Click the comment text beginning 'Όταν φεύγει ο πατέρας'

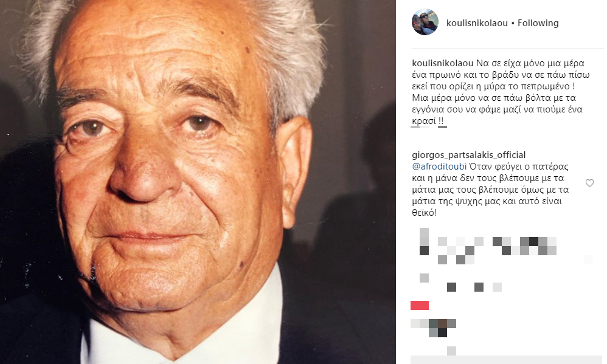click(x=490, y=190)
